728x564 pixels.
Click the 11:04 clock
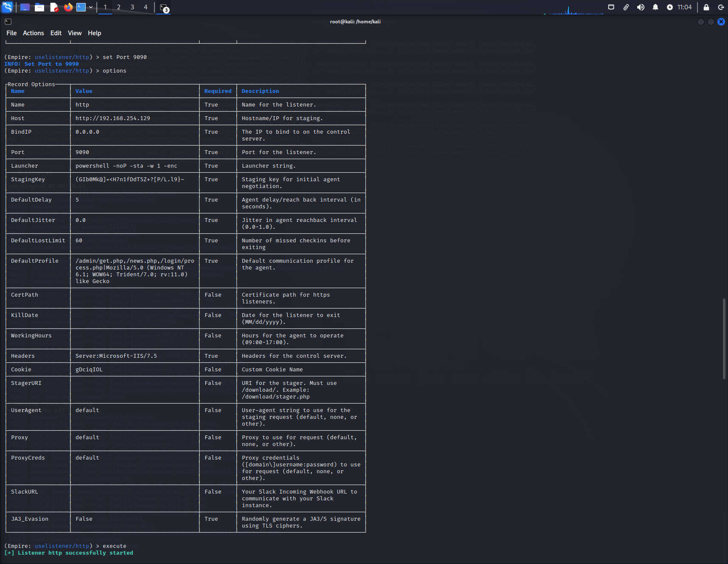tap(684, 7)
